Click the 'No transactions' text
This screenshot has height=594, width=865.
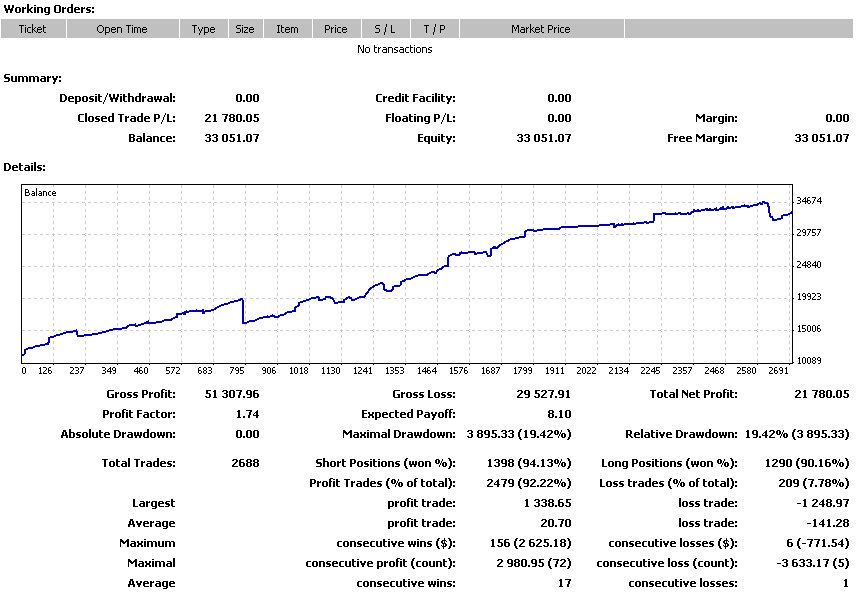click(394, 49)
